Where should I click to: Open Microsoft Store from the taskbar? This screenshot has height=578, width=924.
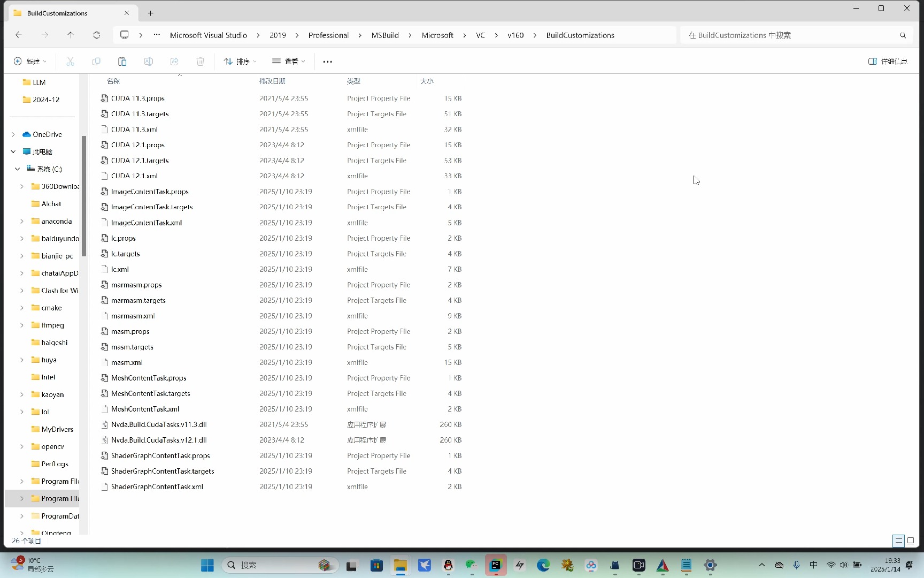(376, 565)
